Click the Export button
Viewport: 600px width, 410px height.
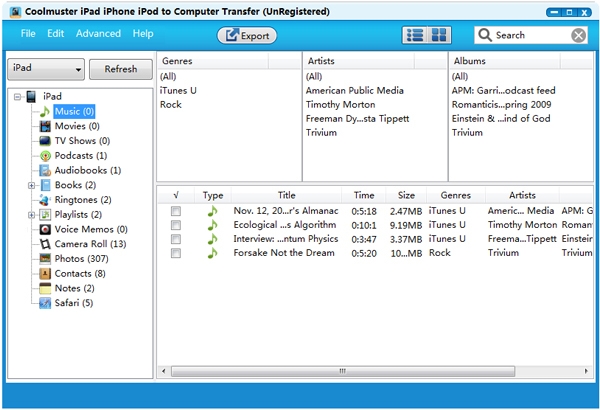[x=247, y=36]
